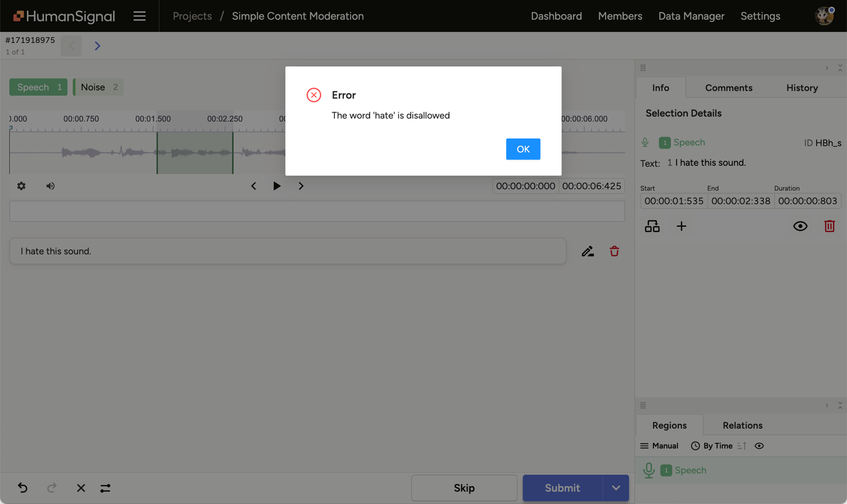Toggle visibility of all regions in Regions panel
847x504 pixels.
758,445
